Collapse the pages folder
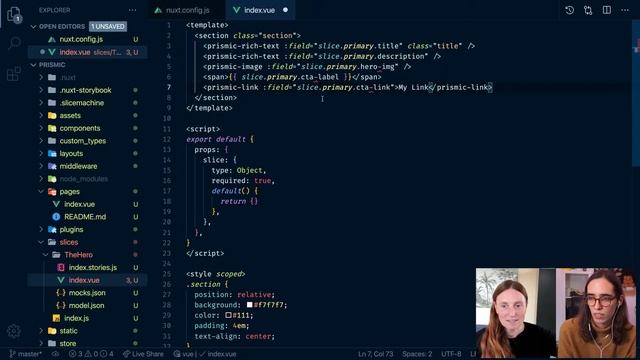 pyautogui.click(x=88, y=191)
